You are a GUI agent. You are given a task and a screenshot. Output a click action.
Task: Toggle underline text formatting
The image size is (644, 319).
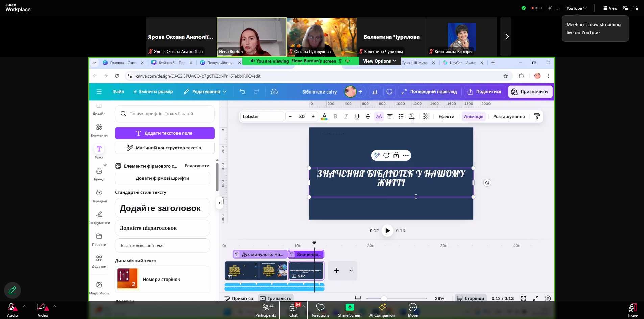pos(357,117)
